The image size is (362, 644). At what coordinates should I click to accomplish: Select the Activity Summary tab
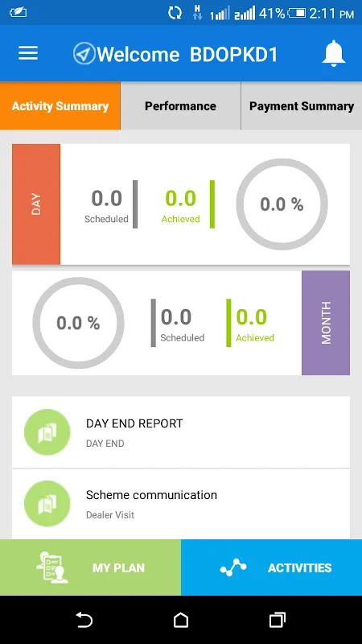(x=60, y=106)
